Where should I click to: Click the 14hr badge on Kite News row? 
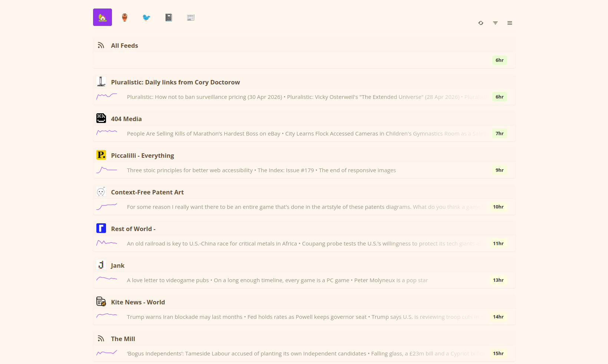(x=498, y=317)
